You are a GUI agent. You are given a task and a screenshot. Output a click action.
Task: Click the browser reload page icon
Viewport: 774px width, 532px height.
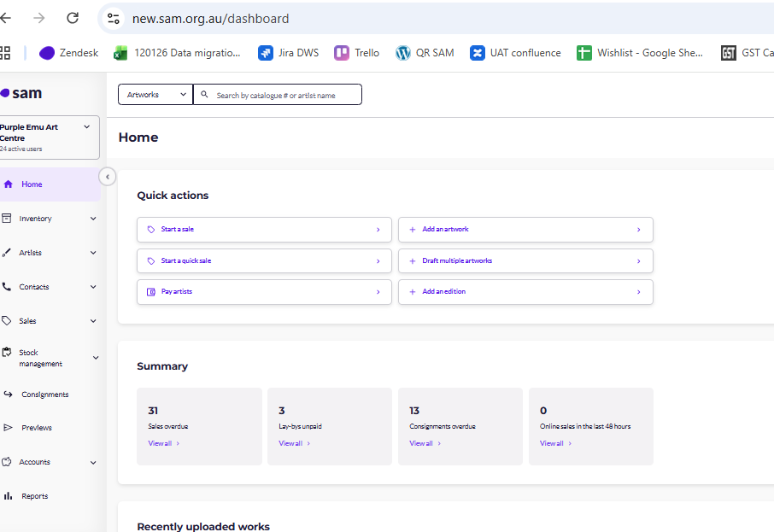pos(73,18)
